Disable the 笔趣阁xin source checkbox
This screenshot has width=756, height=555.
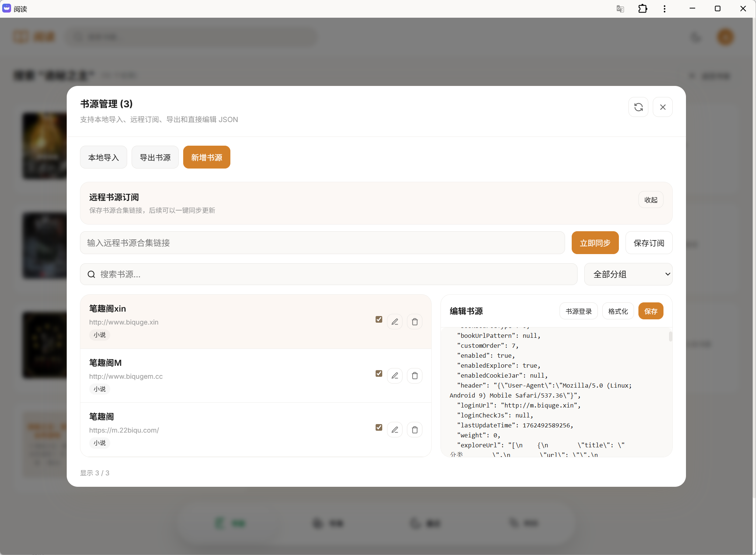379,319
